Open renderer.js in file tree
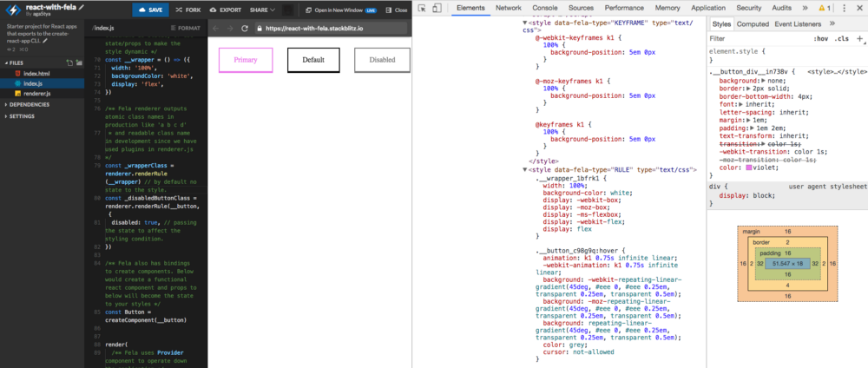The height and width of the screenshot is (368, 868). point(37,94)
